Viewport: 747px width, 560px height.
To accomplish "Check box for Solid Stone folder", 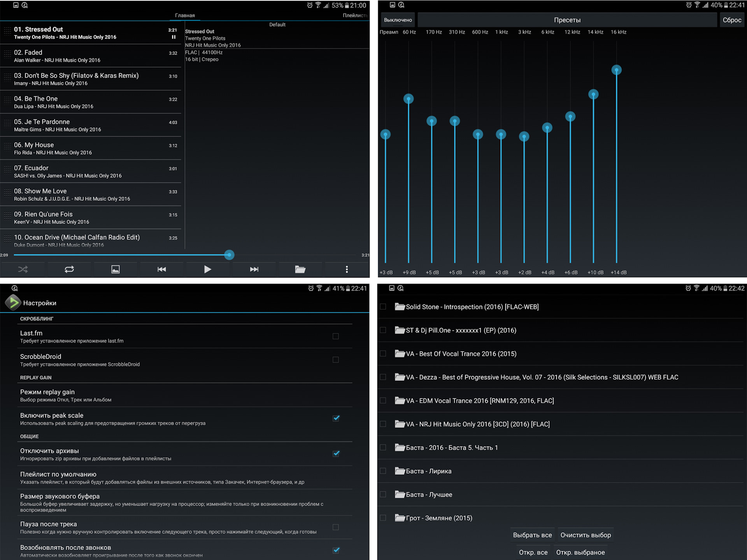I will (383, 307).
